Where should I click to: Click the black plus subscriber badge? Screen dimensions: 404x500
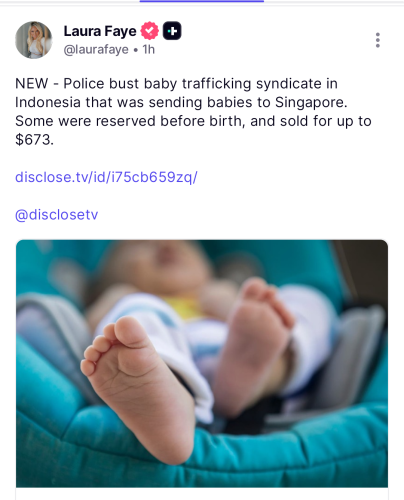tap(172, 31)
